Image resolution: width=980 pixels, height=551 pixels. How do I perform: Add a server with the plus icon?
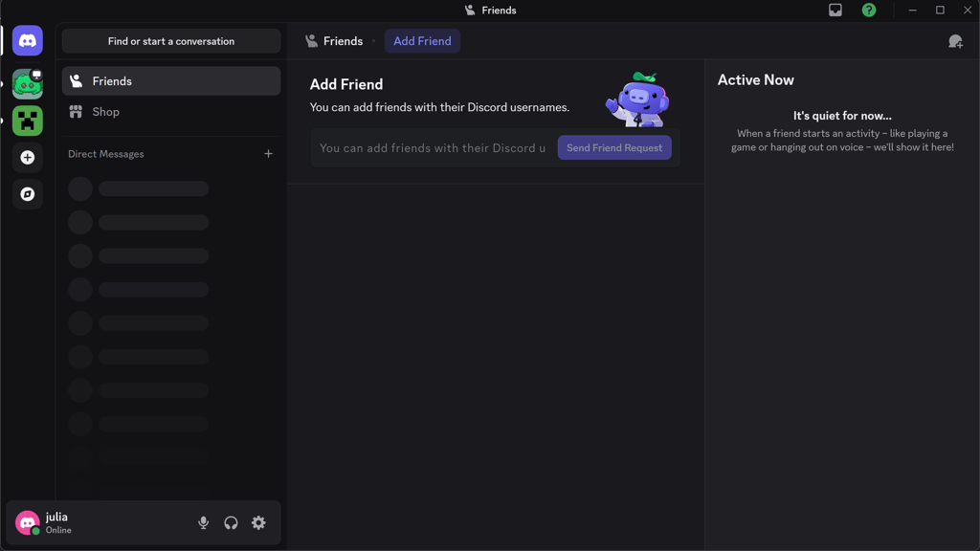point(28,158)
